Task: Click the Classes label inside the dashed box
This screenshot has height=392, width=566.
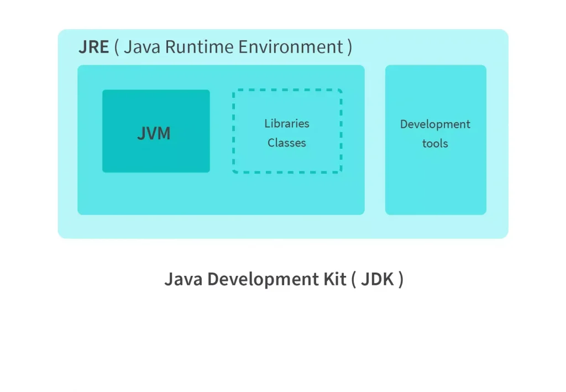Action: [x=286, y=143]
